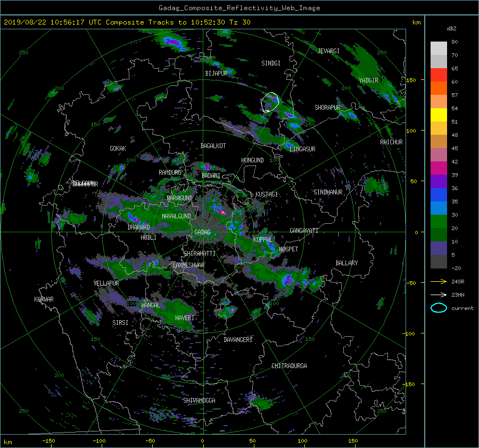The height and width of the screenshot is (448, 479).
Task: Click the BIJAPUR city label
Action: (216, 74)
